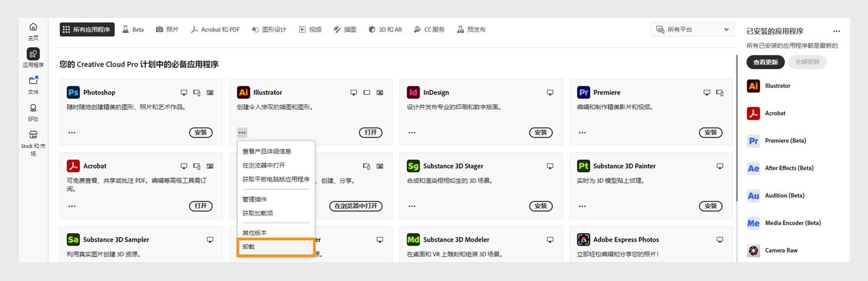Click the Adobe Express Photos icon
The height and width of the screenshot is (281, 868).
pyautogui.click(x=584, y=239)
